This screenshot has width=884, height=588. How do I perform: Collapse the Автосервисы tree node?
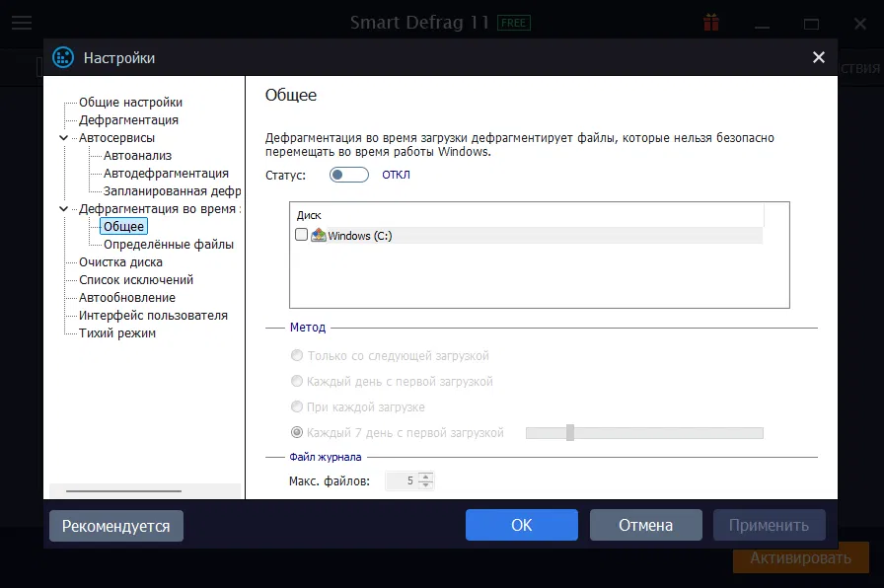(x=64, y=137)
